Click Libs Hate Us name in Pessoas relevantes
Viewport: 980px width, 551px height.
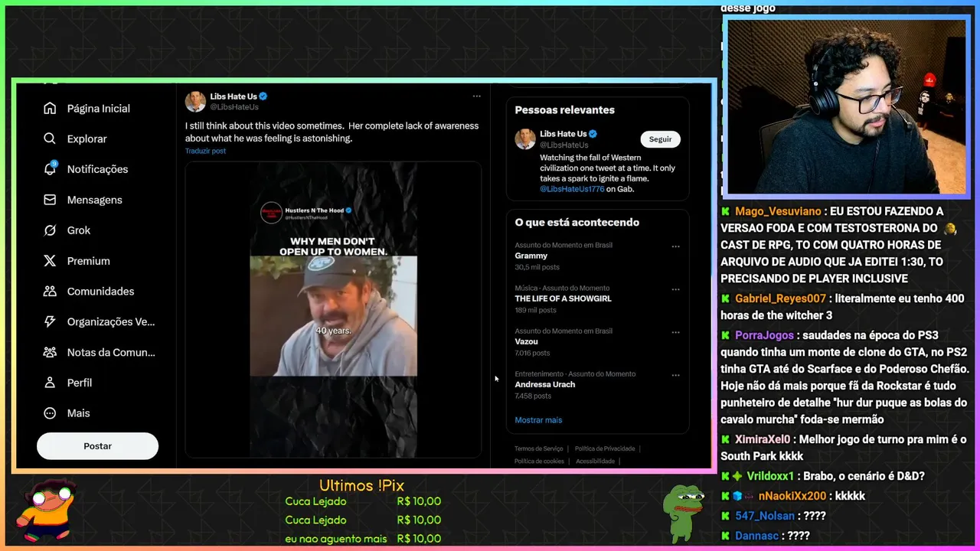(x=563, y=134)
